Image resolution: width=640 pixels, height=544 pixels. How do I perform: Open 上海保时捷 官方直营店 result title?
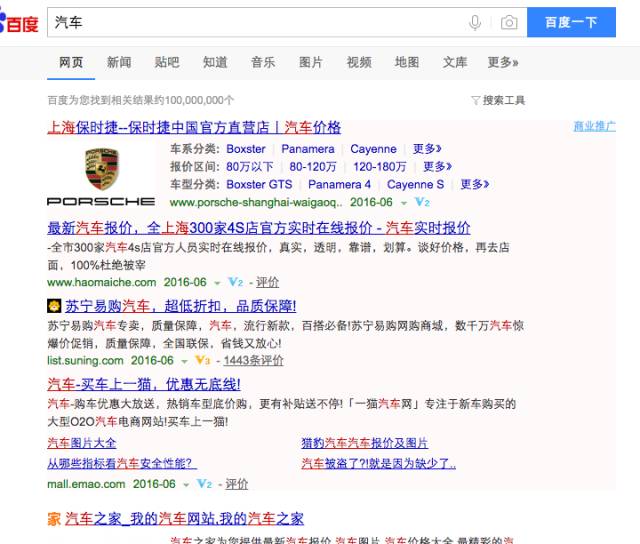(194, 128)
